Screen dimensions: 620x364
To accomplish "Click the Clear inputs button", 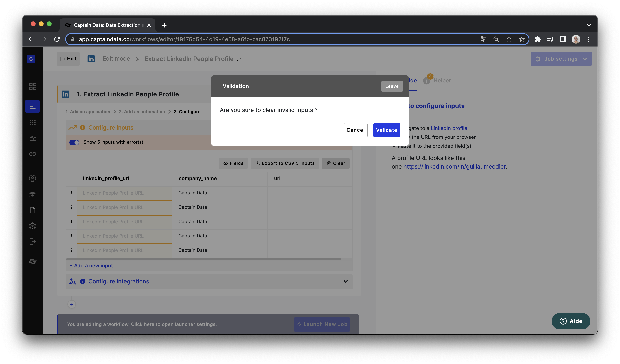I will point(335,163).
